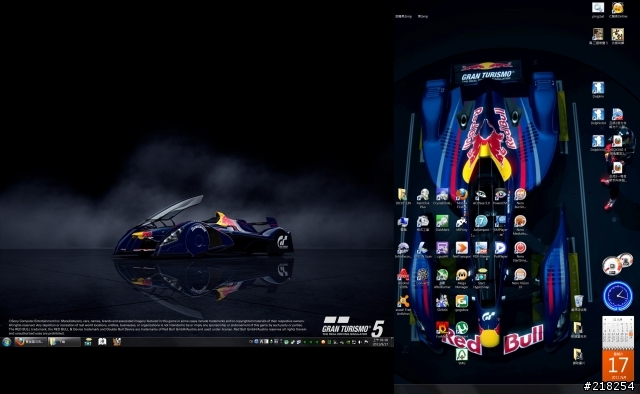
Task: Select the Adobe red shortcut icon
Action: point(403,275)
